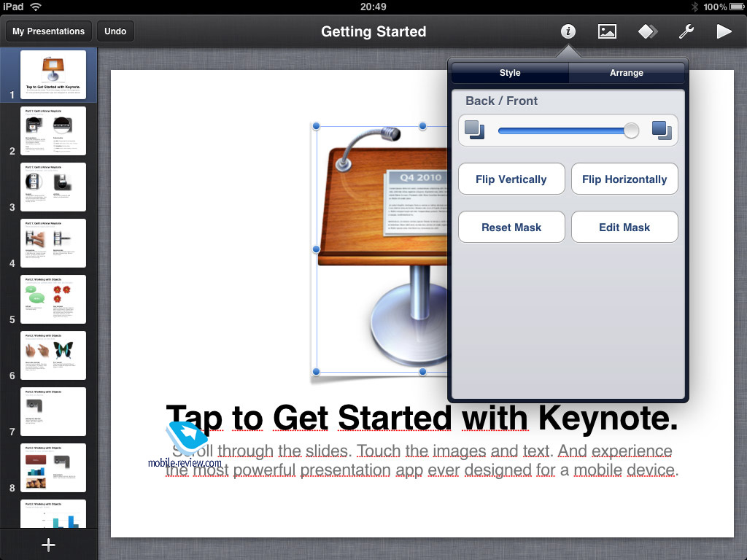Tap the 'Scroll through the slides' subtitle text
This screenshot has width=747, height=560.
click(422, 460)
